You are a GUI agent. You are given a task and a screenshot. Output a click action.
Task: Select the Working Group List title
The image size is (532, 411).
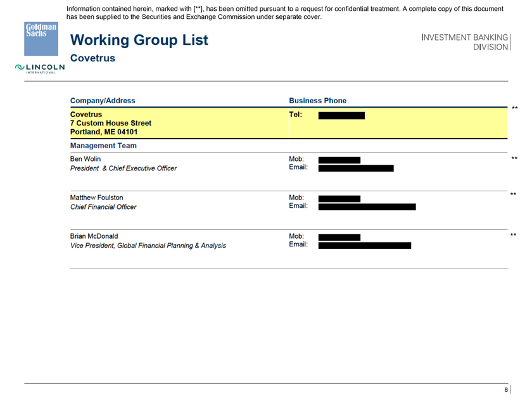pos(139,40)
